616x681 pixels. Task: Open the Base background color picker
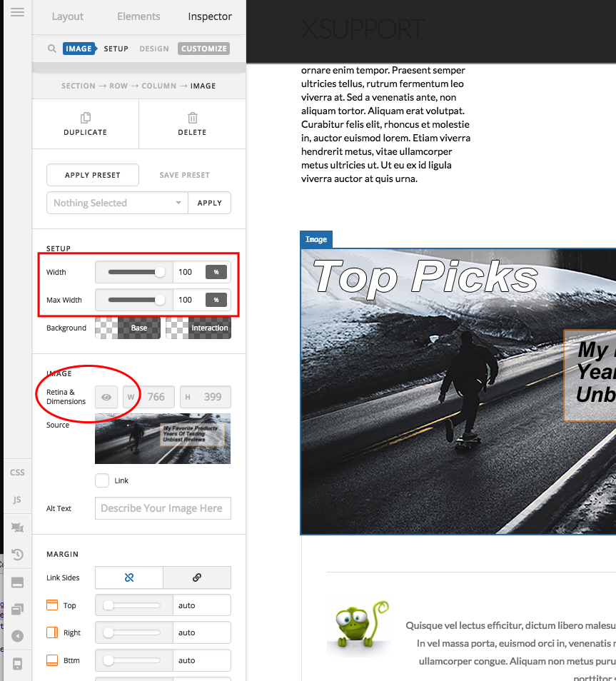coord(128,328)
